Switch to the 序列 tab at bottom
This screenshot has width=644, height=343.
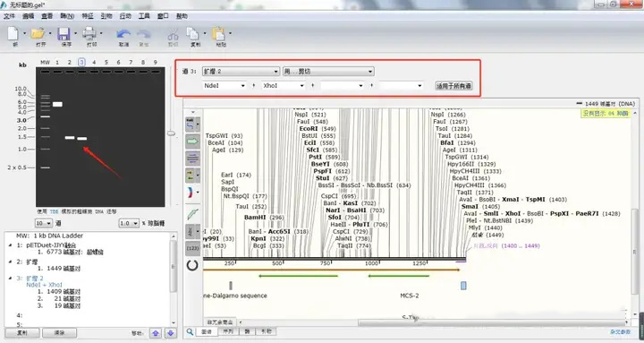227,331
